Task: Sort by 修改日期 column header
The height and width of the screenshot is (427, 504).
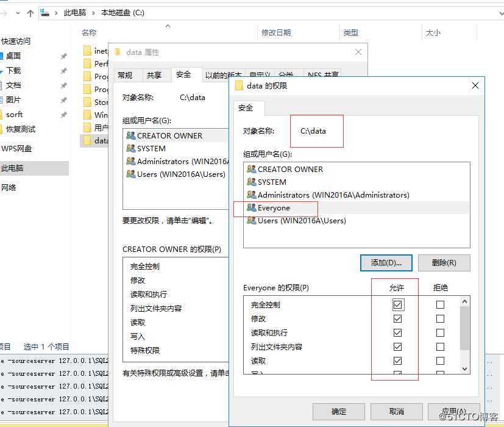Action: click(276, 32)
